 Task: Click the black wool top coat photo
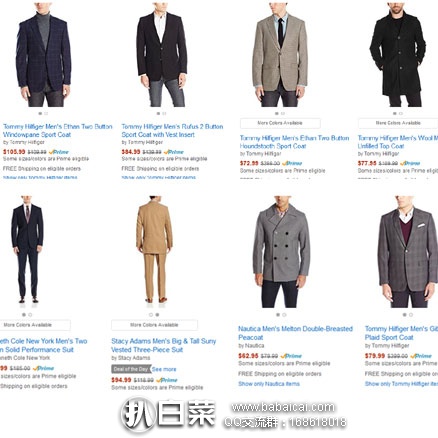[x=398, y=55]
